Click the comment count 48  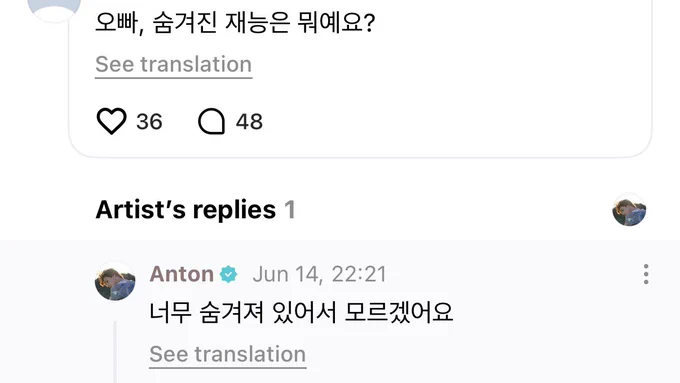tap(249, 121)
